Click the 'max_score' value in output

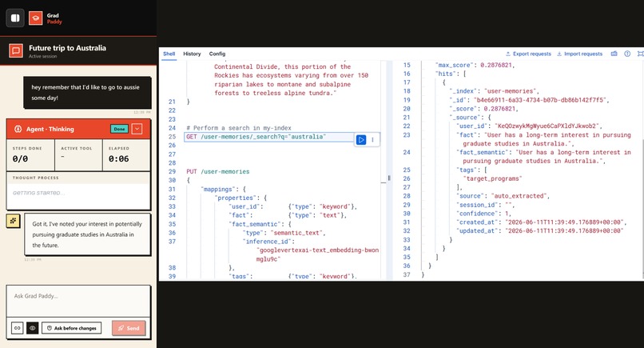point(496,65)
